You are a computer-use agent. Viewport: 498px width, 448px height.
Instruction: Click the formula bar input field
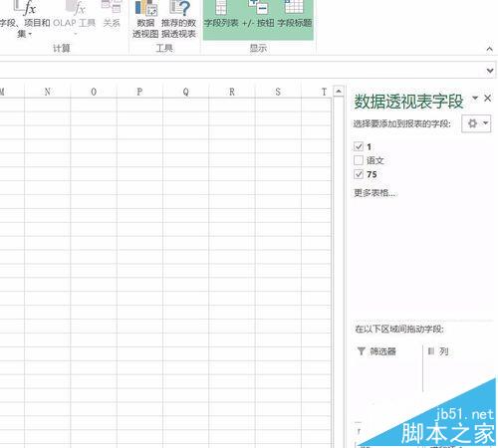point(241,71)
